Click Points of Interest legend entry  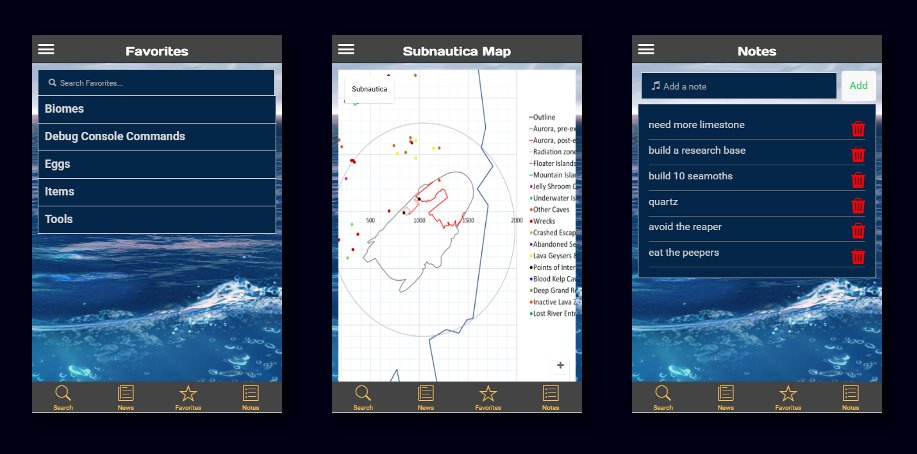tap(553, 267)
